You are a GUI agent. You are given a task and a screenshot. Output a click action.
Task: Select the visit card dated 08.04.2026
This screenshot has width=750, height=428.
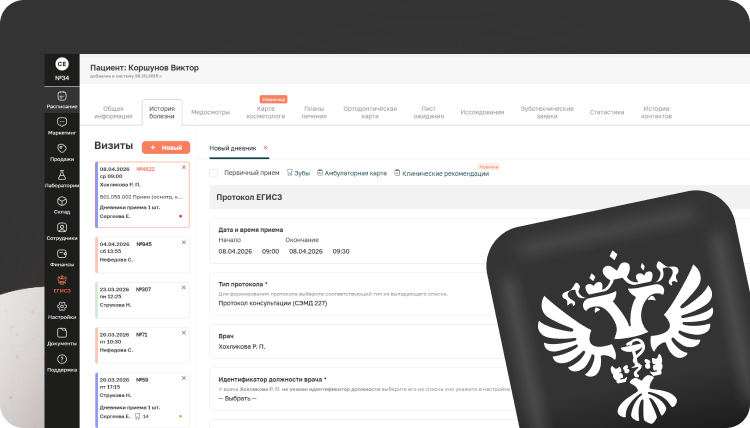pyautogui.click(x=143, y=195)
